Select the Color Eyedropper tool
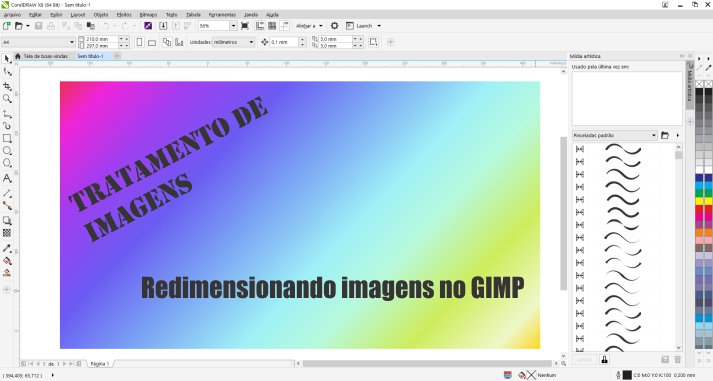Screen dimensions: 713x381 click(x=7, y=248)
